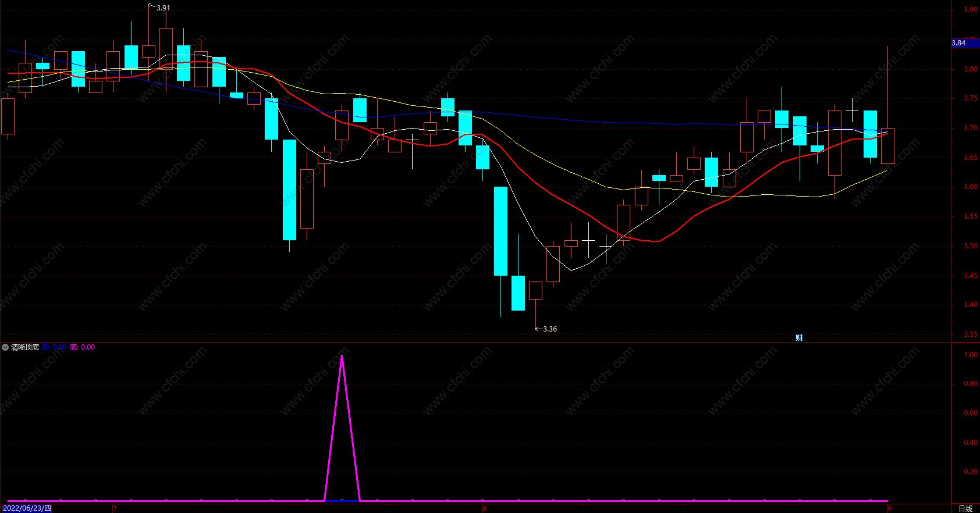980x513 pixels.
Task: Click the 3.36 low price marker
Action: coord(550,329)
